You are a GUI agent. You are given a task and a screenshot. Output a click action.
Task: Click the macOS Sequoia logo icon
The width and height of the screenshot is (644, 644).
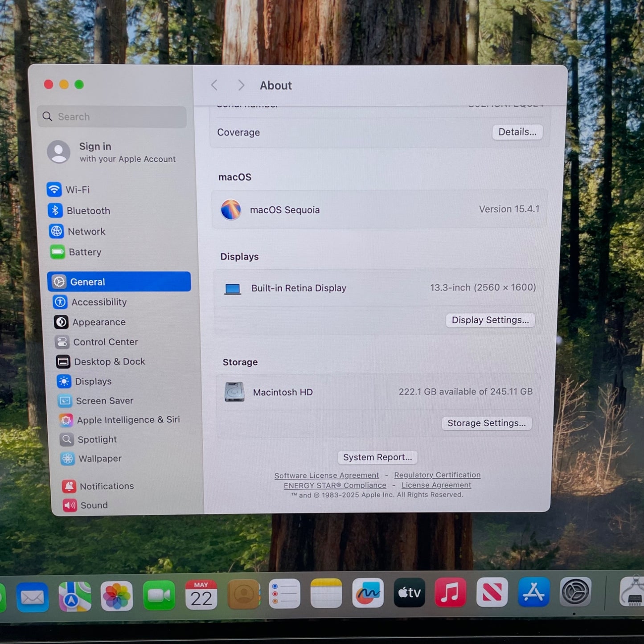coord(231,209)
